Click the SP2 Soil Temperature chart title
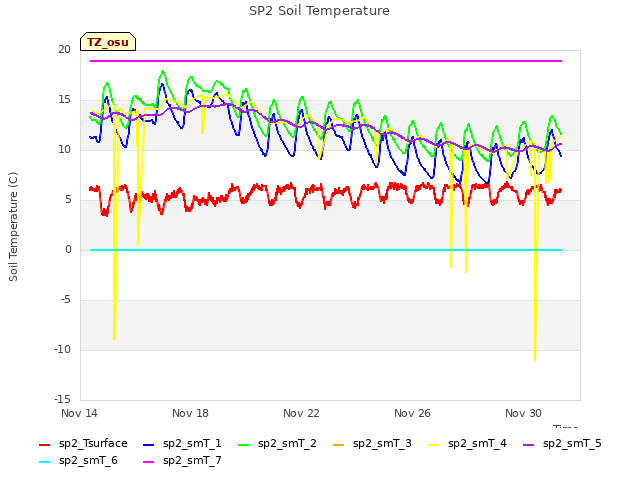The width and height of the screenshot is (640, 480). [320, 11]
